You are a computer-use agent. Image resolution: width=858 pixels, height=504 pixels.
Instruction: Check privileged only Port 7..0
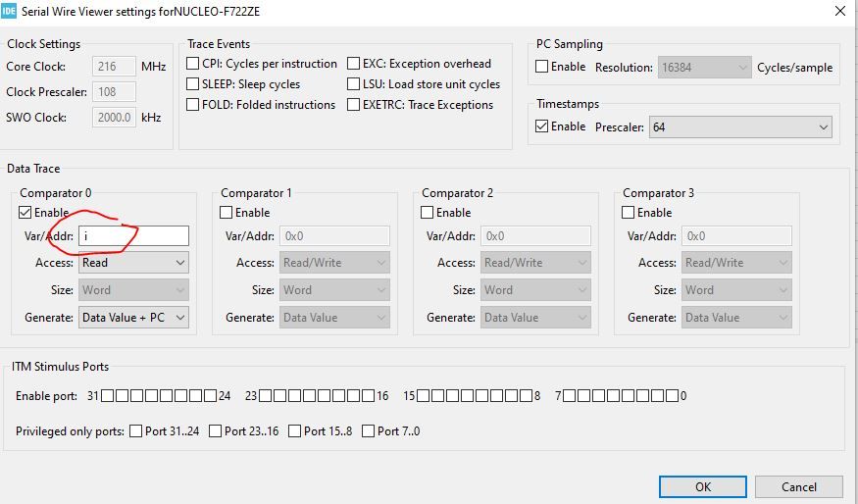(x=368, y=431)
